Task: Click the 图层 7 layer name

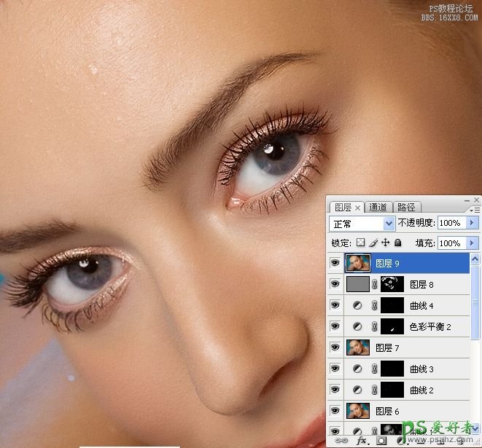Action: point(387,348)
